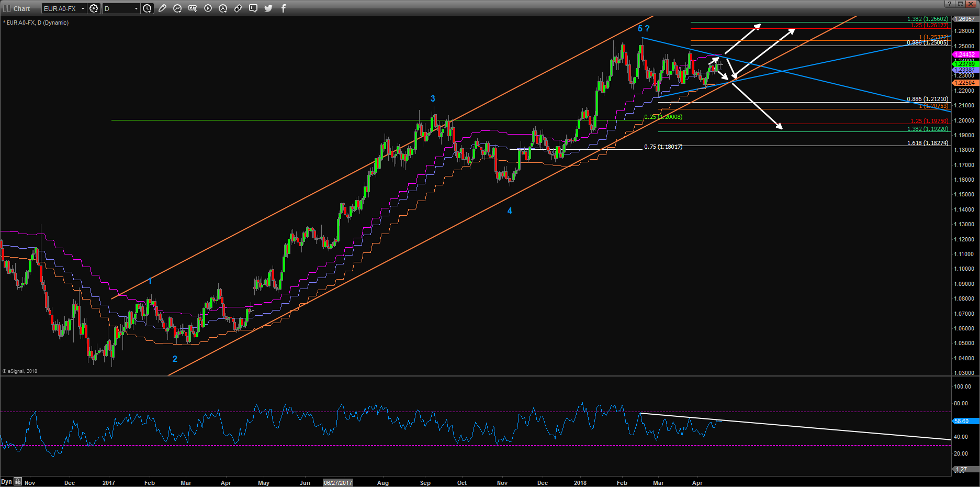Open the symbol settings gear menu
The height and width of the screenshot is (487, 980).
coord(94,8)
